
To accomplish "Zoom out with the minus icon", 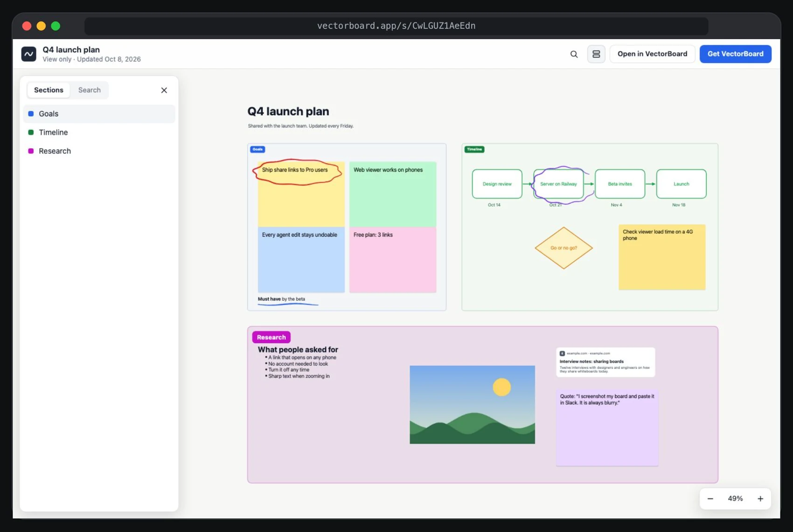I will point(710,499).
